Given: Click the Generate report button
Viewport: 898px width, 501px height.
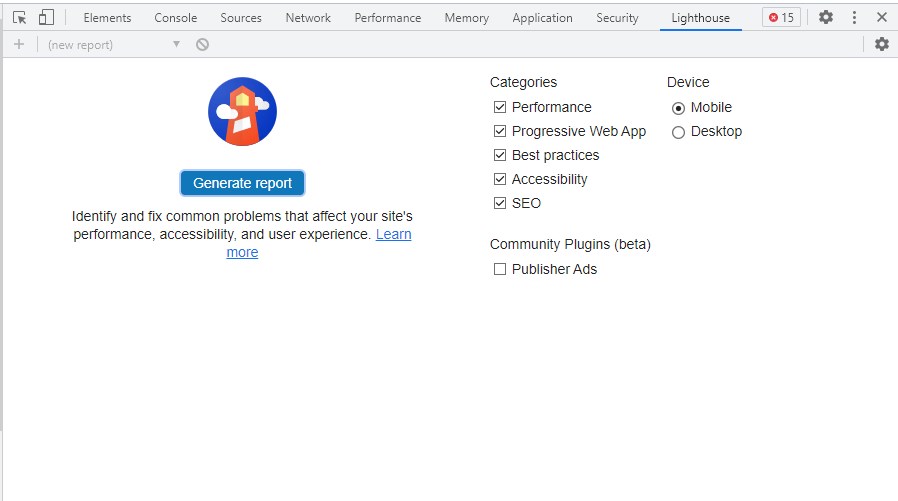Looking at the screenshot, I should pyautogui.click(x=242, y=183).
